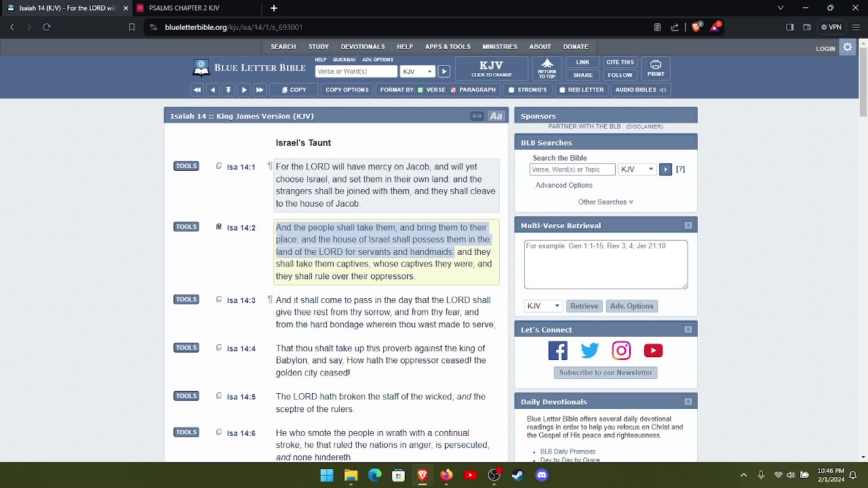Click the CITE THIS button
The width and height of the screenshot is (868, 488).
(x=620, y=62)
